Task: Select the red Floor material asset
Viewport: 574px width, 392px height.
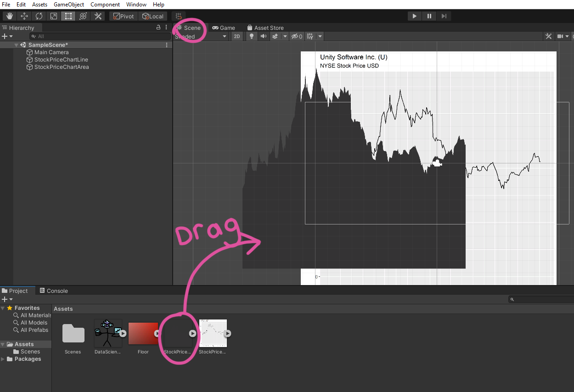Action: tap(142, 333)
